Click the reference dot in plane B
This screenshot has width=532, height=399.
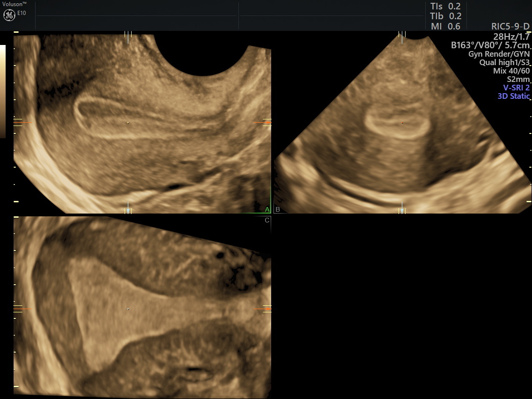click(402, 123)
